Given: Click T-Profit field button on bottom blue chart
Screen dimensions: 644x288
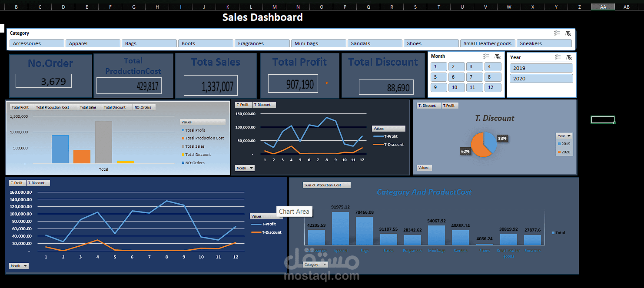Looking at the screenshot, I should pos(17,183).
